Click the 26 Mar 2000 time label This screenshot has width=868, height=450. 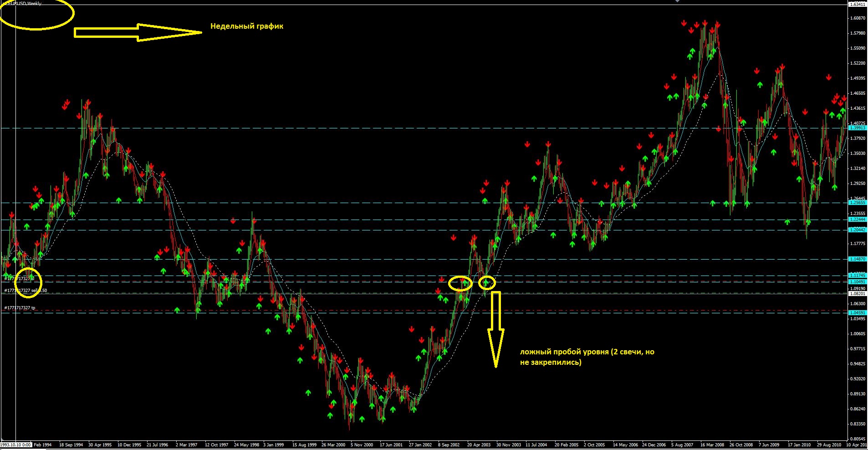pyautogui.click(x=333, y=445)
